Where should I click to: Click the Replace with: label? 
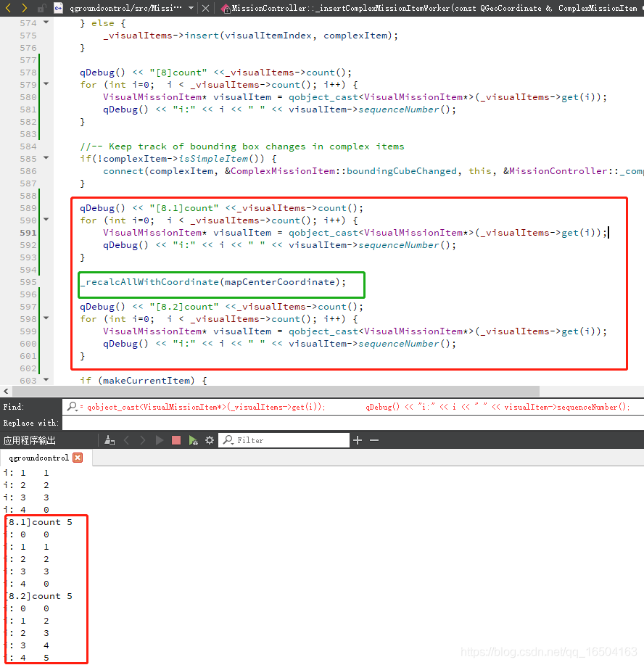(31, 423)
